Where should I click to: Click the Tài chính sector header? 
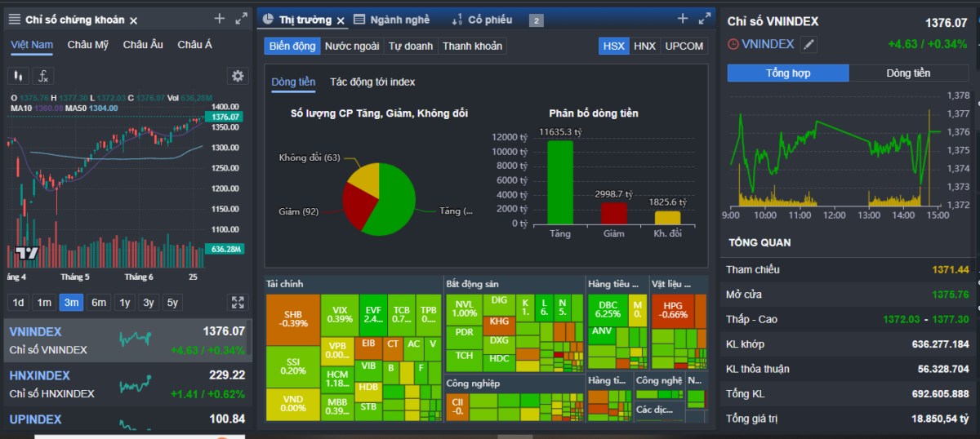click(284, 284)
